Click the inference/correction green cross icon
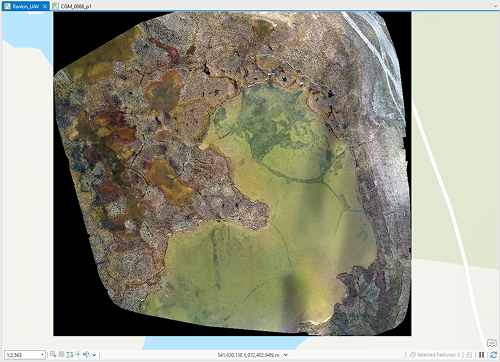Viewport: 500px width, 362px height. tap(78, 355)
